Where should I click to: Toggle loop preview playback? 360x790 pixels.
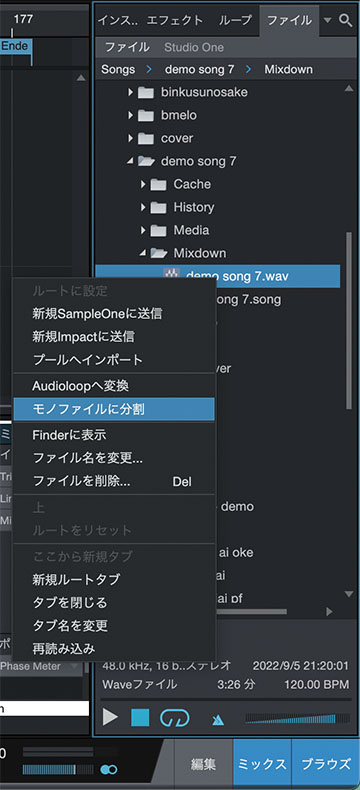pyautogui.click(x=174, y=717)
